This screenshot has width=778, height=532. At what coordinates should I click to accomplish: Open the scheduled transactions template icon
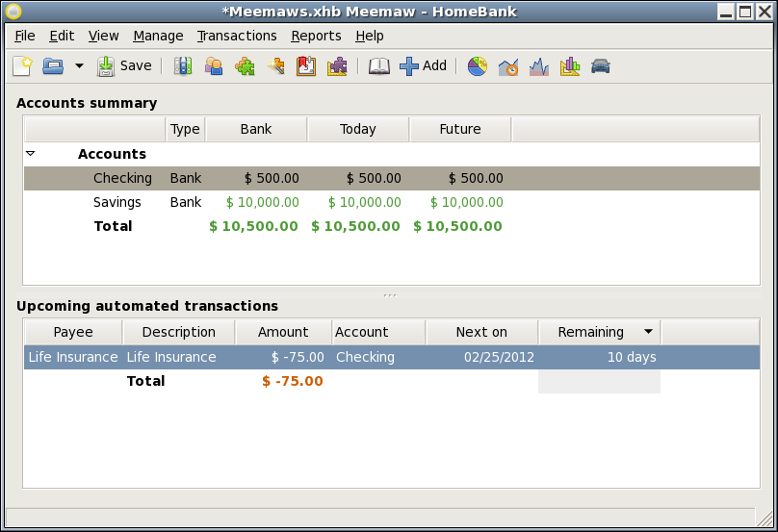pos(306,66)
